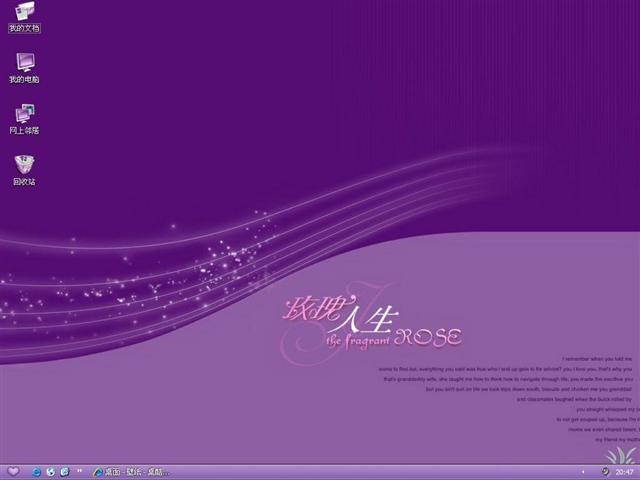640x480 pixels.
Task: Click the "the fragrant ROSE" wallpaper text
Action: coord(395,339)
